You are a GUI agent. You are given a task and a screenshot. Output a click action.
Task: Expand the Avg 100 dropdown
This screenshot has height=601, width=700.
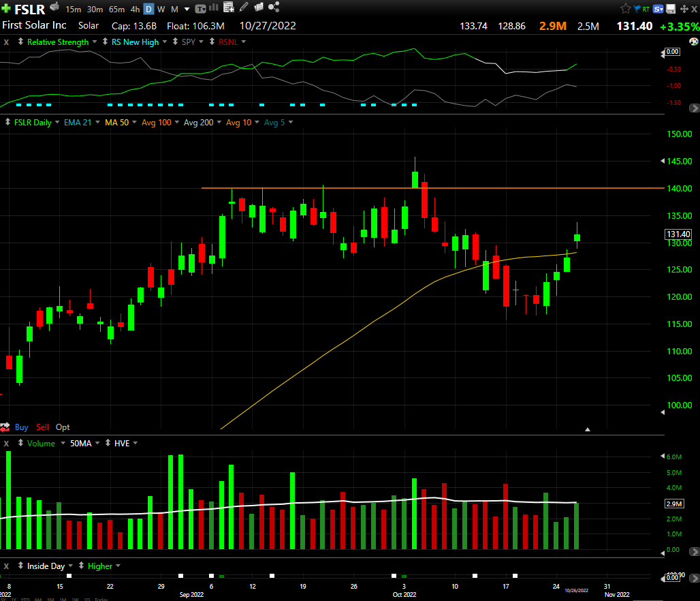point(177,123)
